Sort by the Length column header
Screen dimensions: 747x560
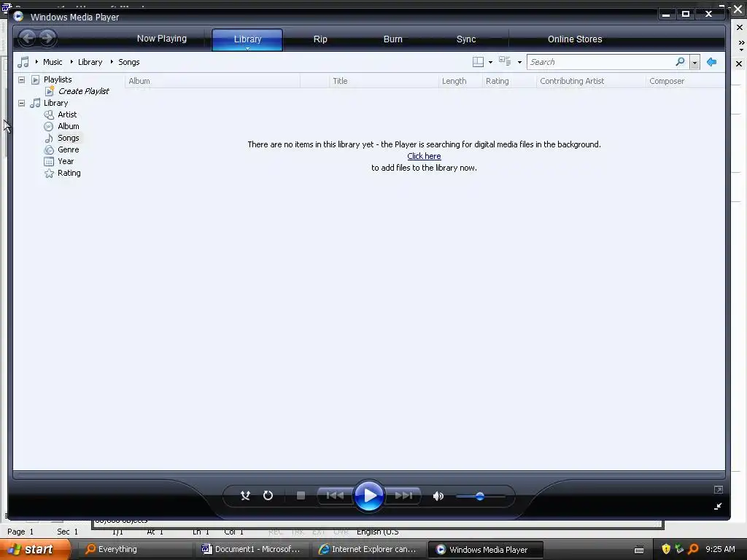tap(460, 81)
